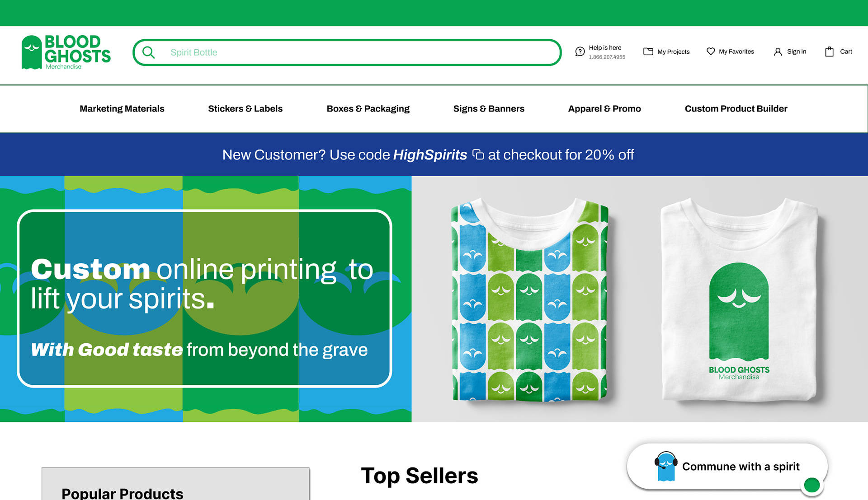This screenshot has width=868, height=500.
Task: Click the headset ghost chat icon
Action: point(665,466)
